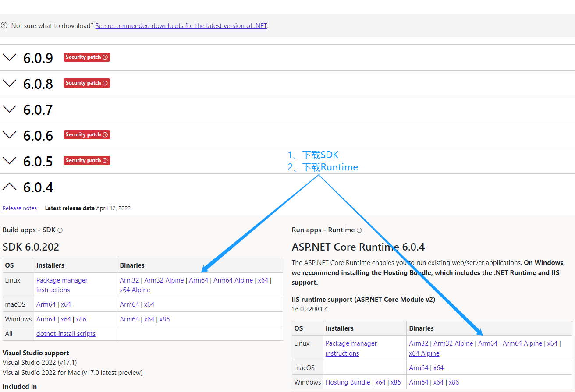Click info icon on 6.0.6 Security patch badge

click(x=105, y=135)
